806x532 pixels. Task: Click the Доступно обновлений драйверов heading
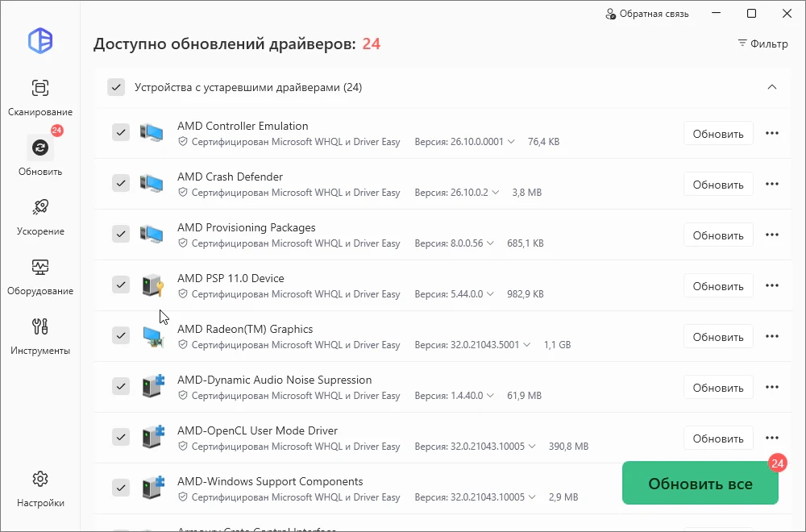pos(225,44)
